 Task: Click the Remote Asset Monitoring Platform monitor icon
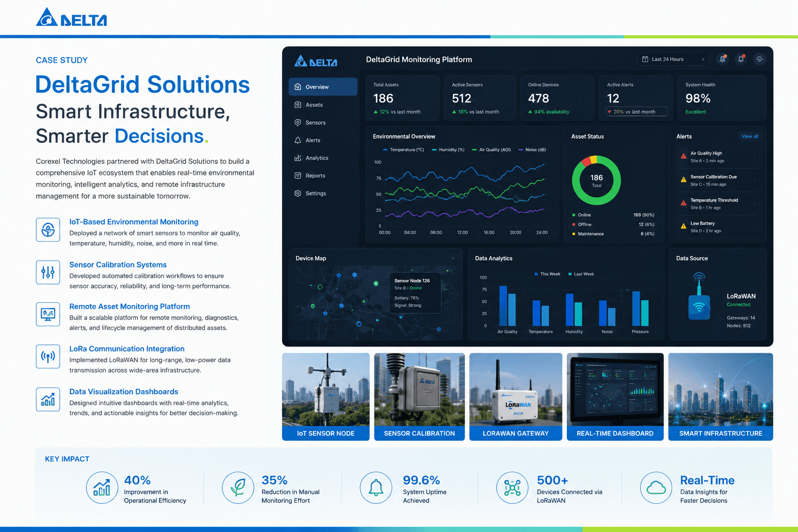48,314
